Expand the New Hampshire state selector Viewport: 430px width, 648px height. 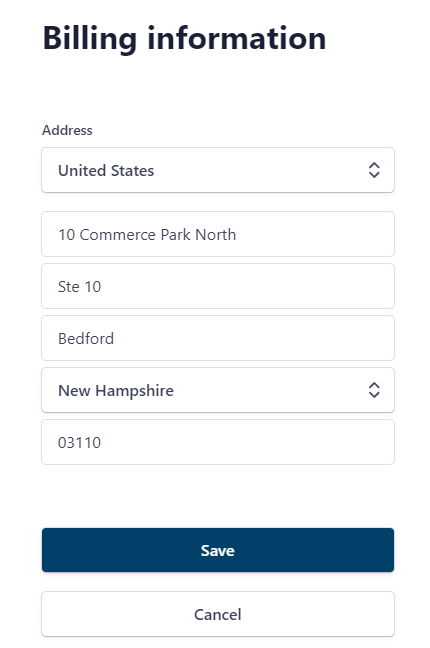218,390
